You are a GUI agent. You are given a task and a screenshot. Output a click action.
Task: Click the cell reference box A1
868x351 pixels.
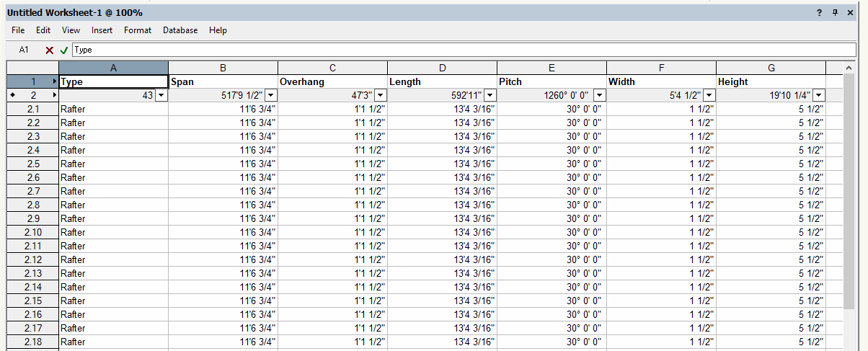(24, 50)
